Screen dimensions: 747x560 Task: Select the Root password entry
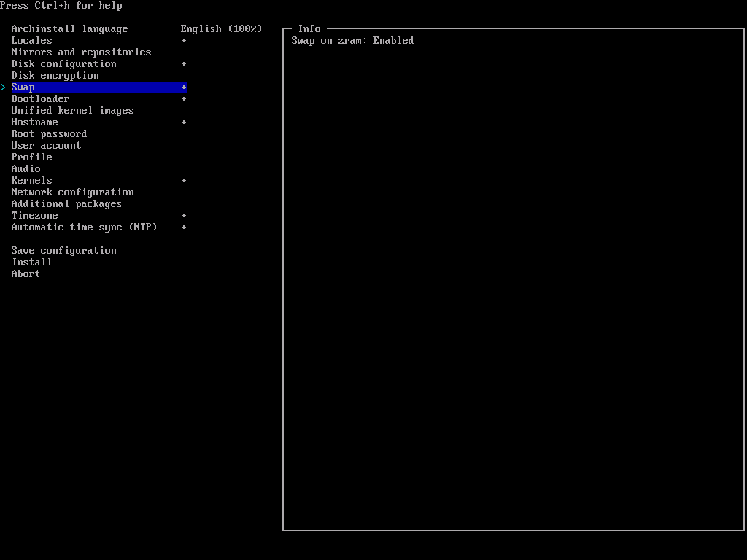(x=49, y=134)
